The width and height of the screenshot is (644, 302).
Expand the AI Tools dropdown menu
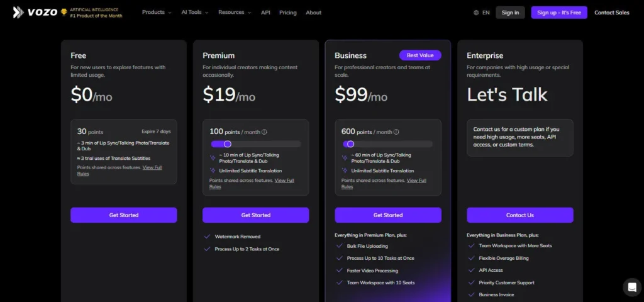(x=195, y=13)
